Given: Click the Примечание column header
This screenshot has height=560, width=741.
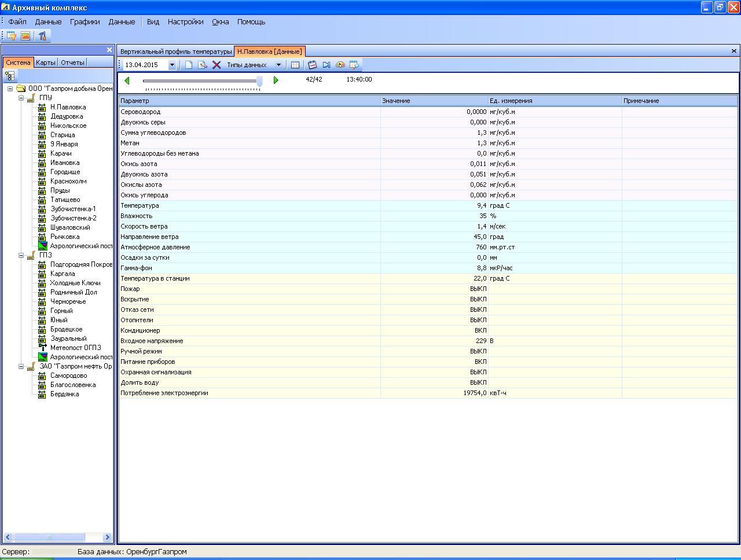Looking at the screenshot, I should coord(680,101).
